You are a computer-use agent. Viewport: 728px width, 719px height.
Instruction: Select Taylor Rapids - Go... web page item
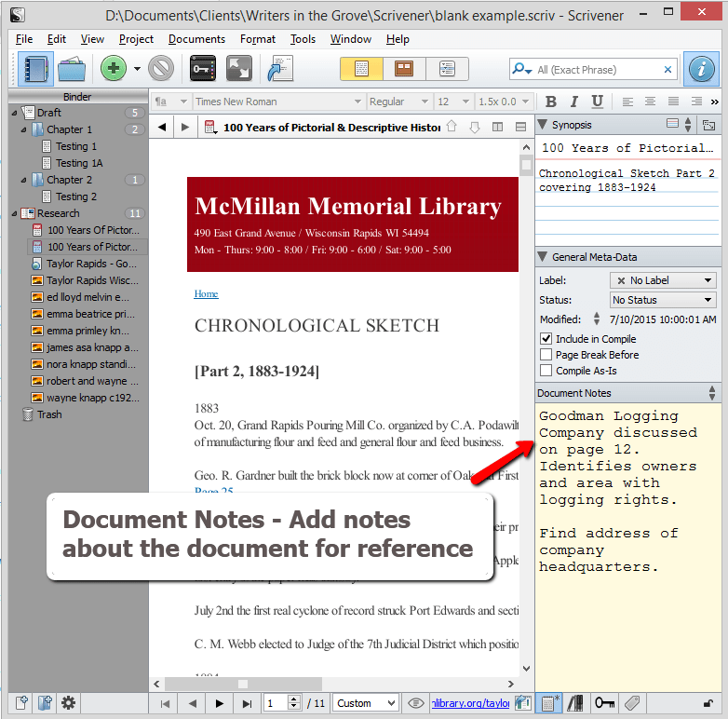coord(91,264)
